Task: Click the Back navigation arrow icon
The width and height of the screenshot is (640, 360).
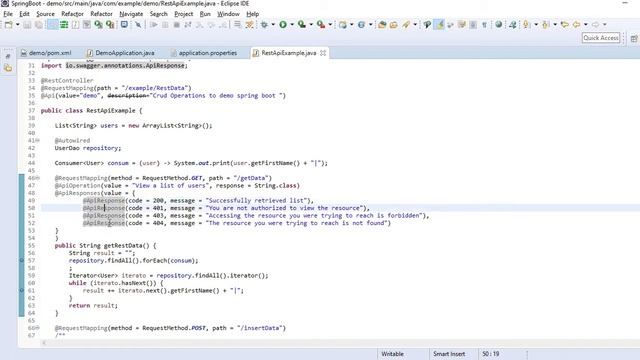Action: [576, 25]
